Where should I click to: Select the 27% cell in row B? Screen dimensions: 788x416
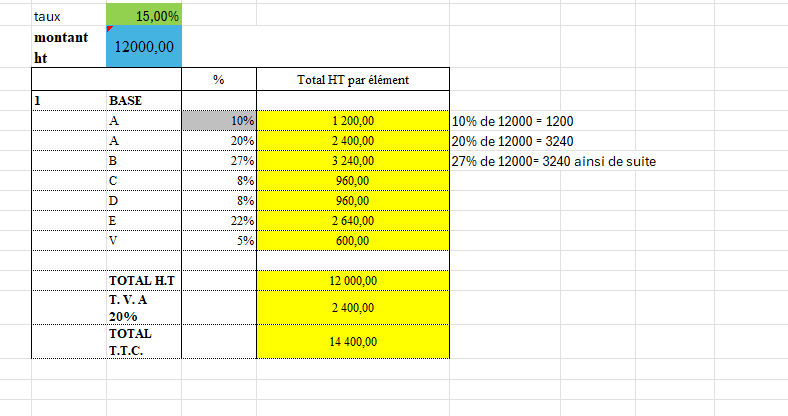coord(219,160)
